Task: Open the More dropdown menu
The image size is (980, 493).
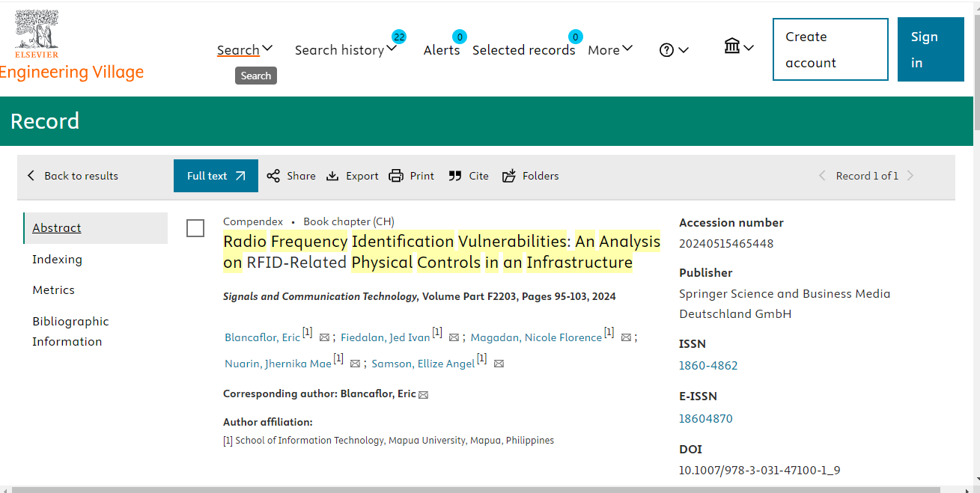Action: click(610, 50)
